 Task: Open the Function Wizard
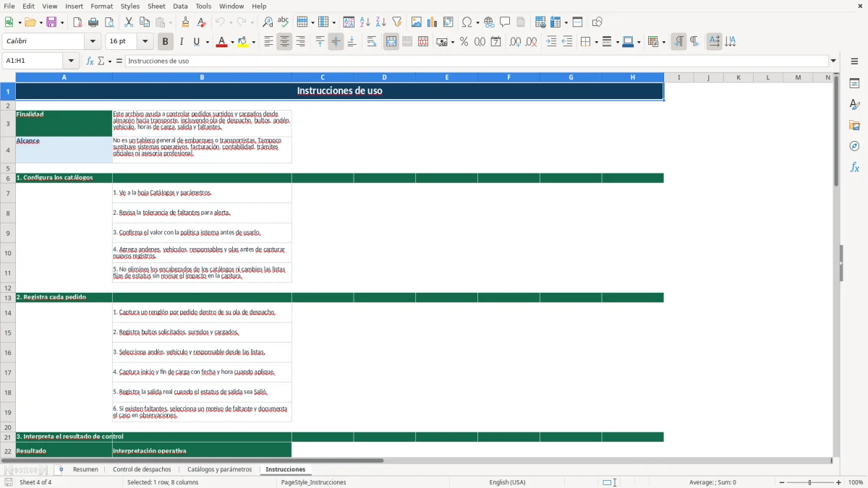(90, 61)
